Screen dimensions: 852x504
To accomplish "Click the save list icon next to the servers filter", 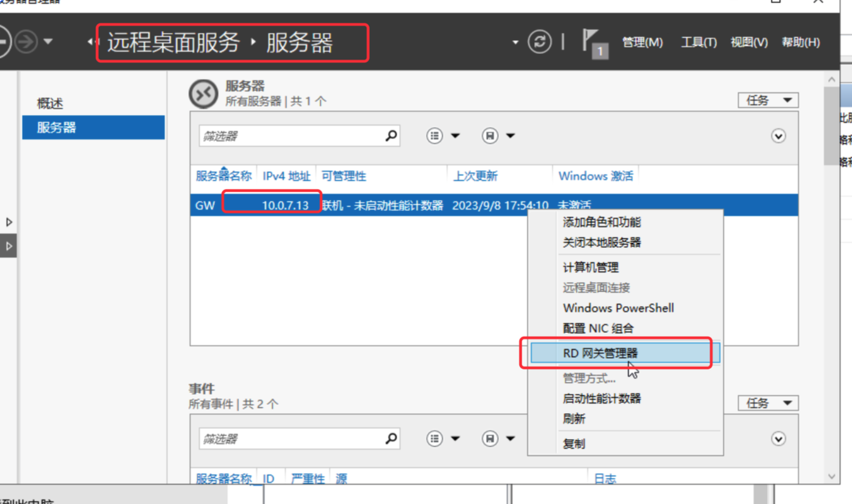I will (489, 136).
